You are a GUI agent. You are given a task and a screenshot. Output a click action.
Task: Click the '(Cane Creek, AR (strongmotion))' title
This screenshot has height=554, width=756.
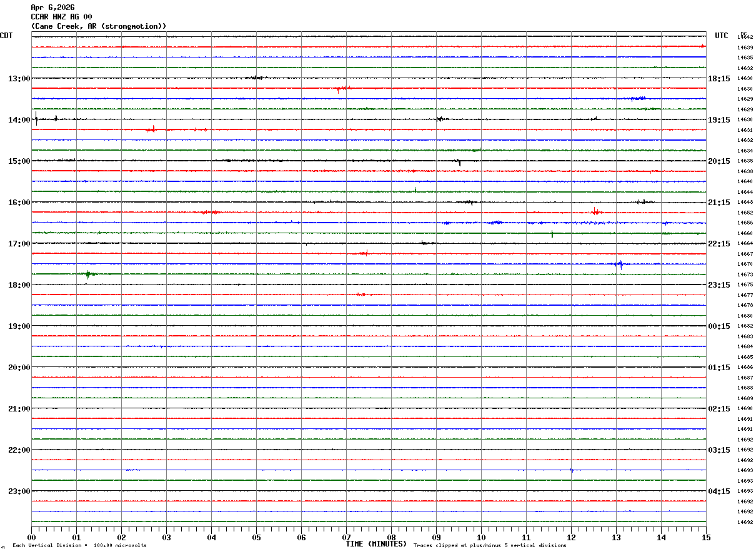tap(99, 26)
